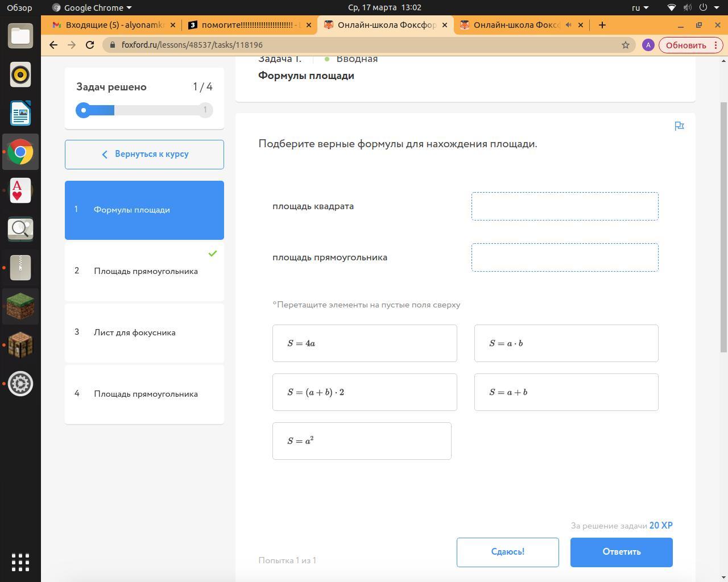Click the progress bar of solved tasks
This screenshot has height=582, width=728.
tap(144, 110)
